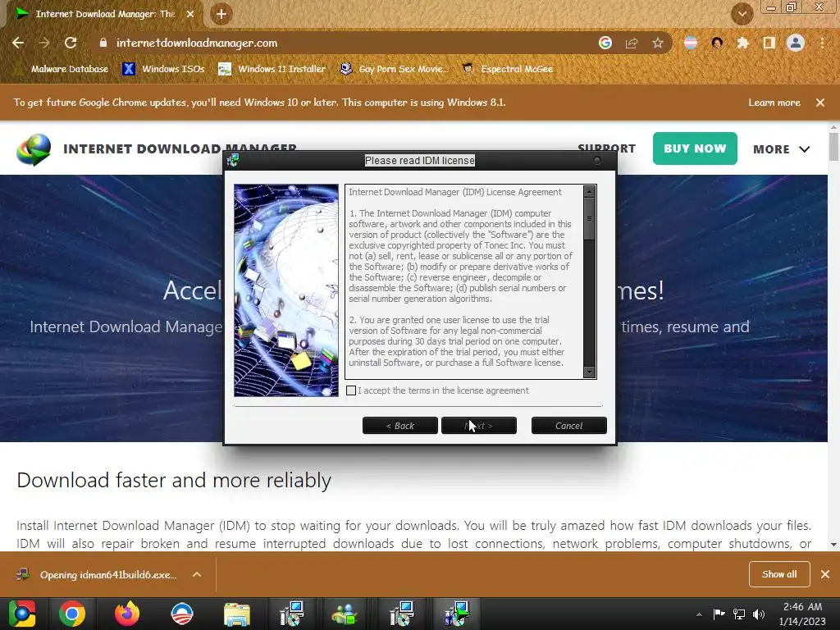The width and height of the screenshot is (840, 630).
Task: Open the tab search dropdown
Action: click(742, 14)
